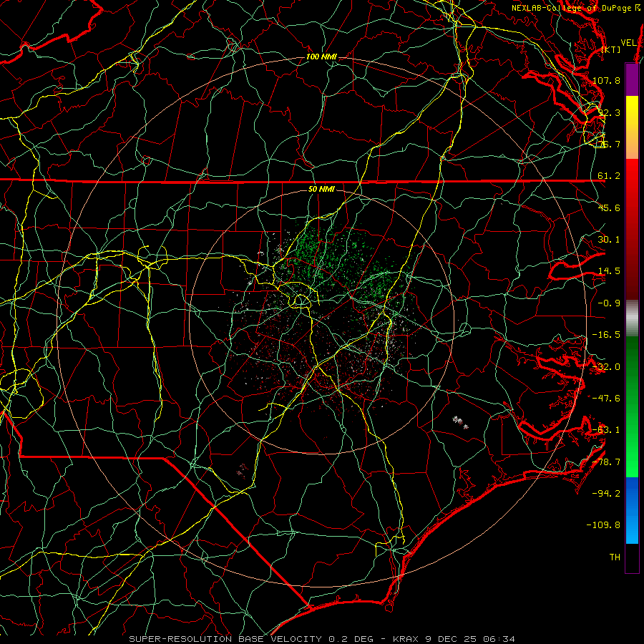Pick the black TH segment of the color bar
This screenshot has height=644, width=644.
coord(632,557)
